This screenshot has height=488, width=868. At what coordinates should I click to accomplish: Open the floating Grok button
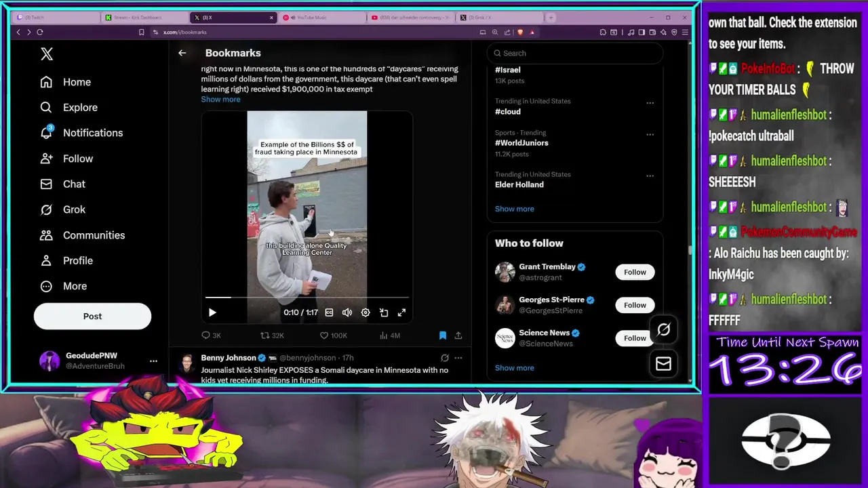coord(663,330)
